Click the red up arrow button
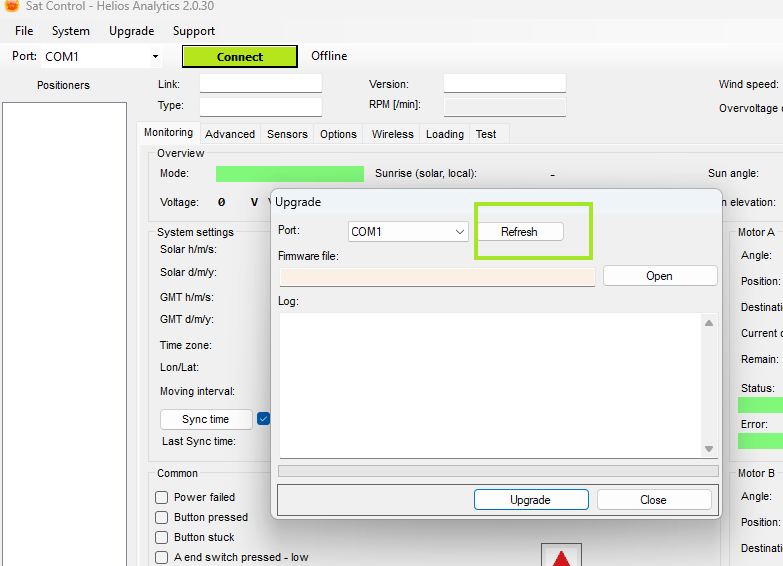 [x=561, y=555]
